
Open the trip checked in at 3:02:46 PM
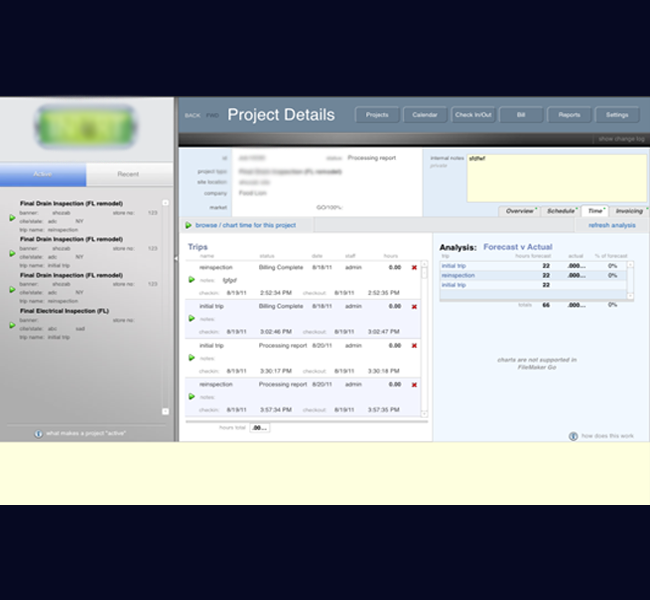coord(191,319)
